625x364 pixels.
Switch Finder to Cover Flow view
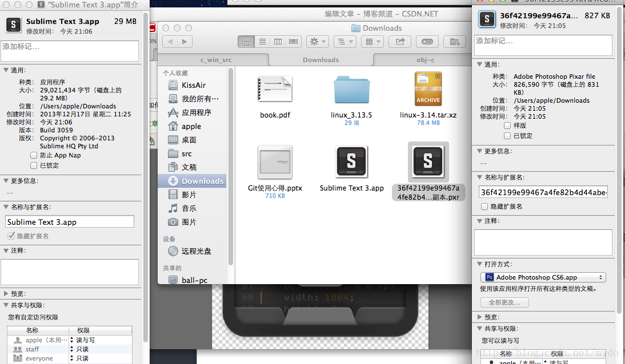pyautogui.click(x=294, y=42)
